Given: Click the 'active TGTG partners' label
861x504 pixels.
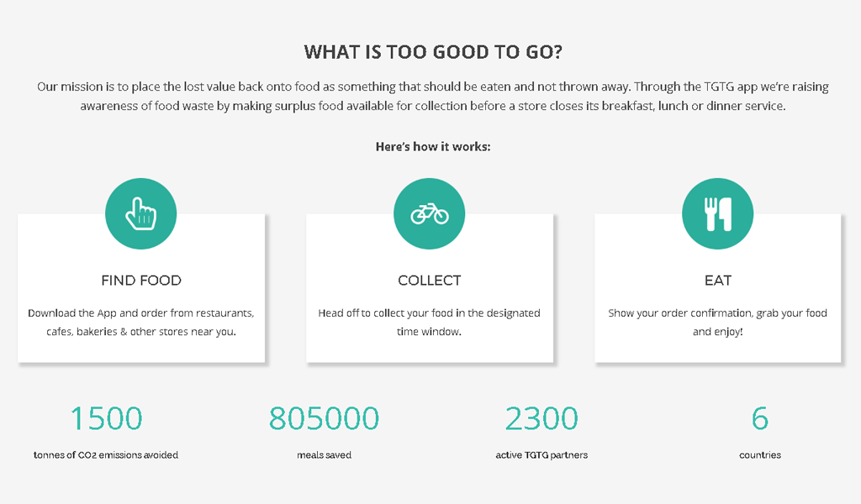Looking at the screenshot, I should [541, 454].
